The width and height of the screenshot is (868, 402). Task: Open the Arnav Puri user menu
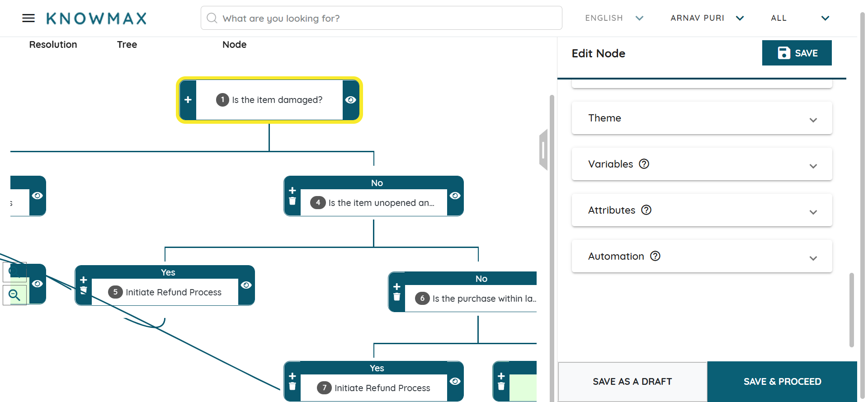point(707,18)
